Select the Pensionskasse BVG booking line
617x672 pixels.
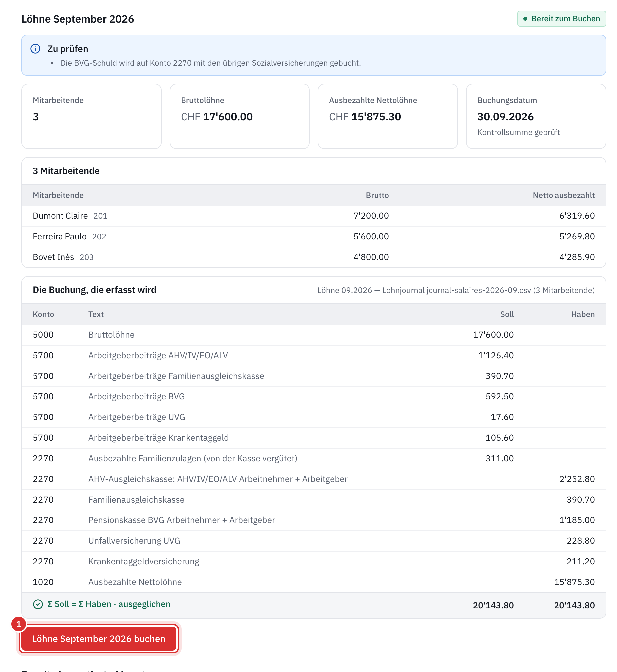pos(313,520)
